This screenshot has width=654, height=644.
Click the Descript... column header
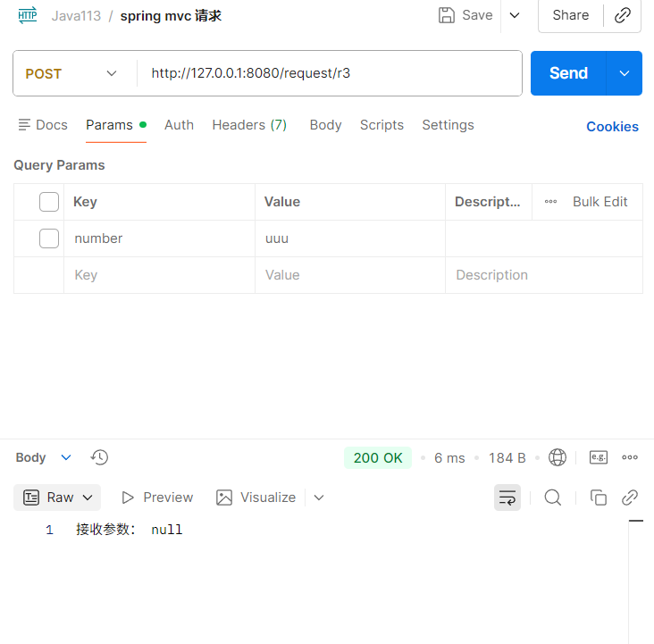point(487,202)
